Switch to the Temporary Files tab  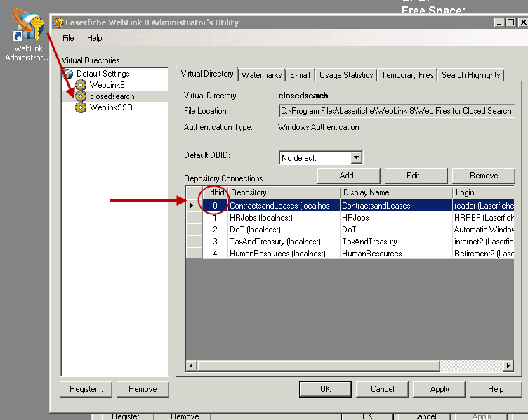point(407,74)
